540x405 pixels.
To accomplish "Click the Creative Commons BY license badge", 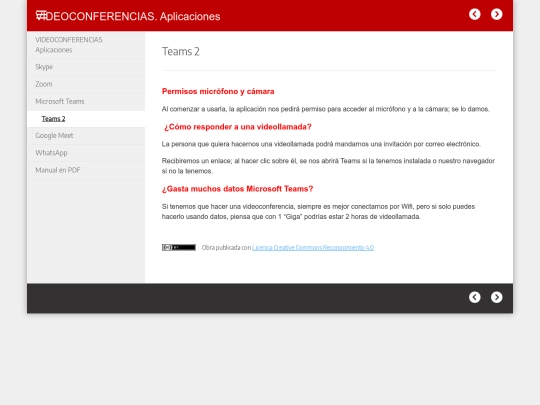I will pos(179,247).
